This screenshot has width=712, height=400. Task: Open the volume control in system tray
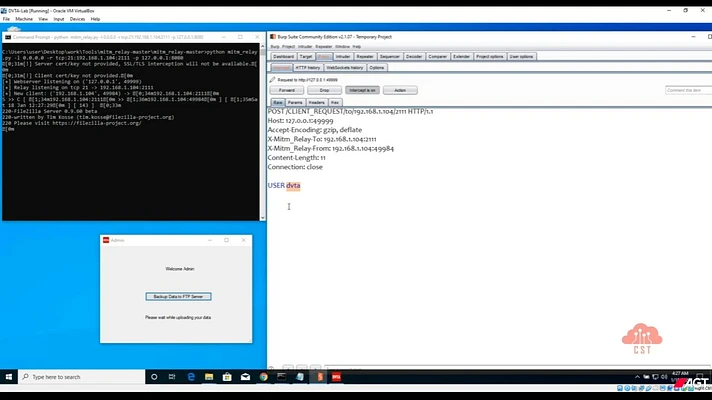click(x=664, y=377)
